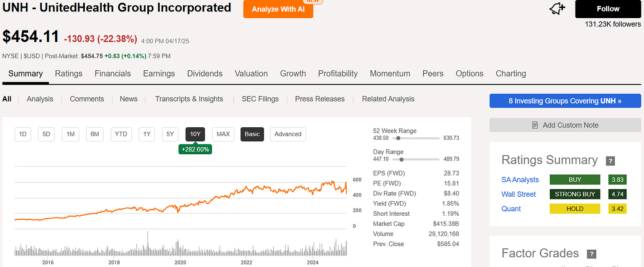The width and height of the screenshot is (644, 267).
Task: Click the green BUY rating badge
Action: point(575,179)
